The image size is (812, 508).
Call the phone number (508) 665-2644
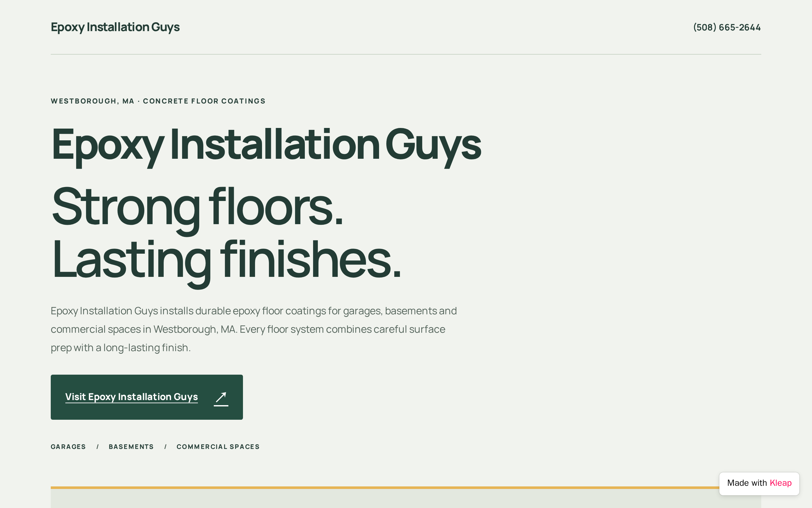click(x=727, y=27)
